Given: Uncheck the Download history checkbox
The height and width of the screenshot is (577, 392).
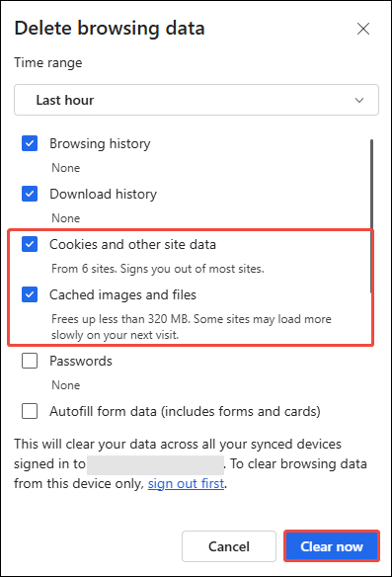Looking at the screenshot, I should click(x=30, y=194).
